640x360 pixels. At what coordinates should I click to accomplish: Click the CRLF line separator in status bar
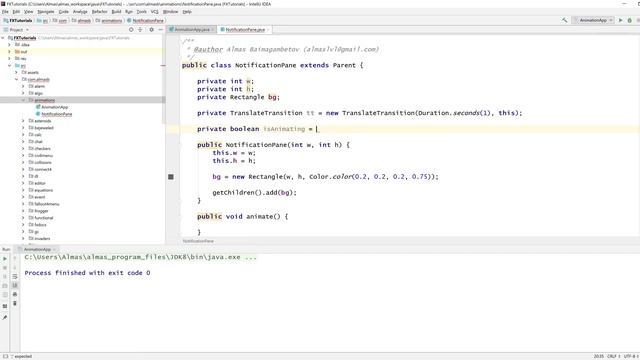point(613,356)
